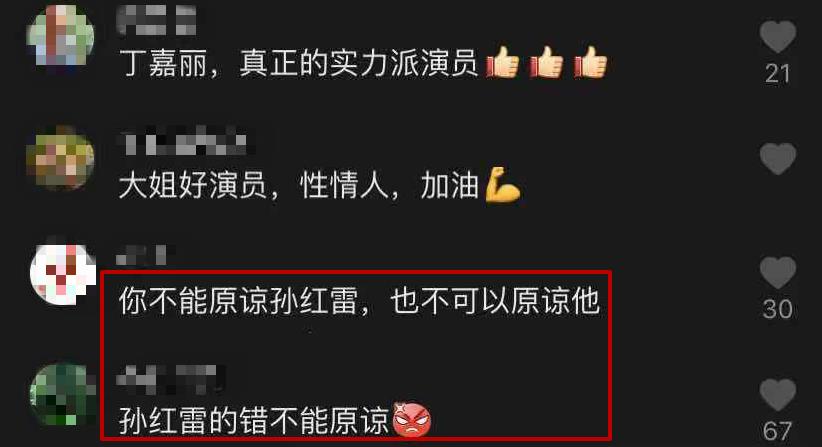
Task: Click the 21 like count
Action: click(x=777, y=73)
